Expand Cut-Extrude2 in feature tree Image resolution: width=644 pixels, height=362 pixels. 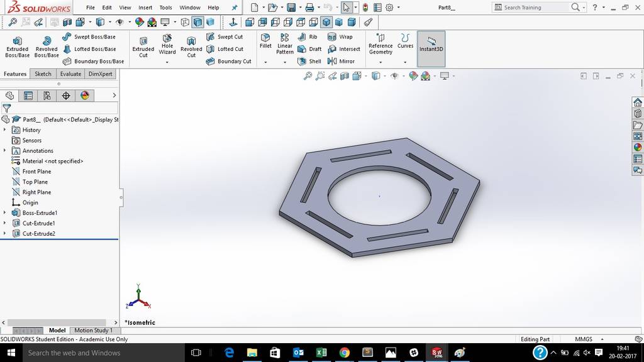[4, 234]
